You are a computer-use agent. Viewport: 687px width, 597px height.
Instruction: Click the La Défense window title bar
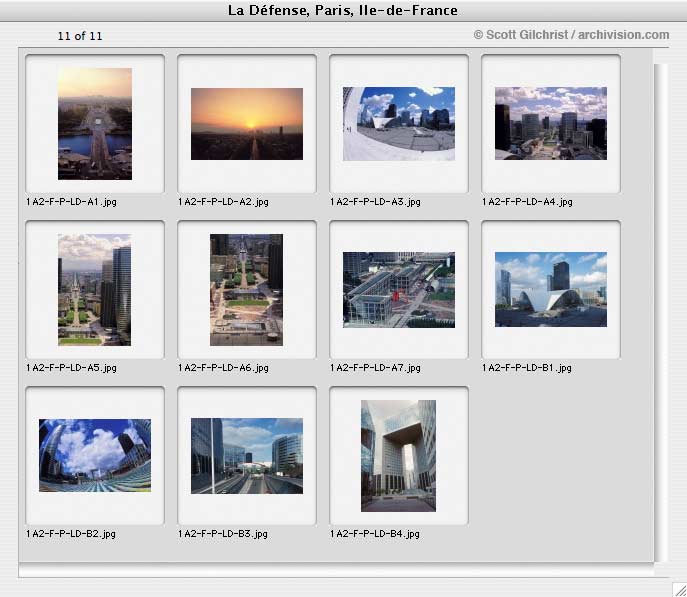click(x=344, y=11)
